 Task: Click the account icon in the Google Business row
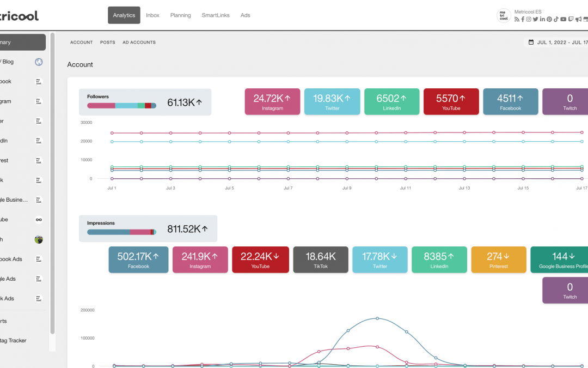pyautogui.click(x=39, y=200)
